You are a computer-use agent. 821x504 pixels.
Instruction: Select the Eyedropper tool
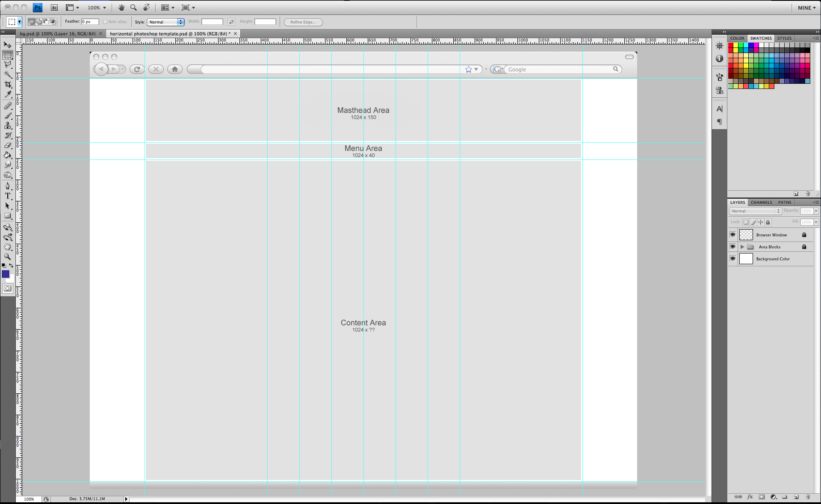pos(8,94)
